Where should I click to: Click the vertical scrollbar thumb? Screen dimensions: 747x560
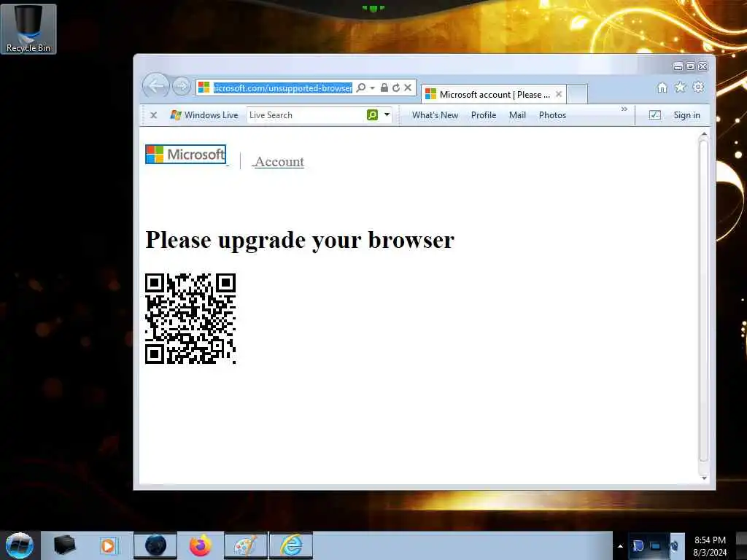coord(704,301)
